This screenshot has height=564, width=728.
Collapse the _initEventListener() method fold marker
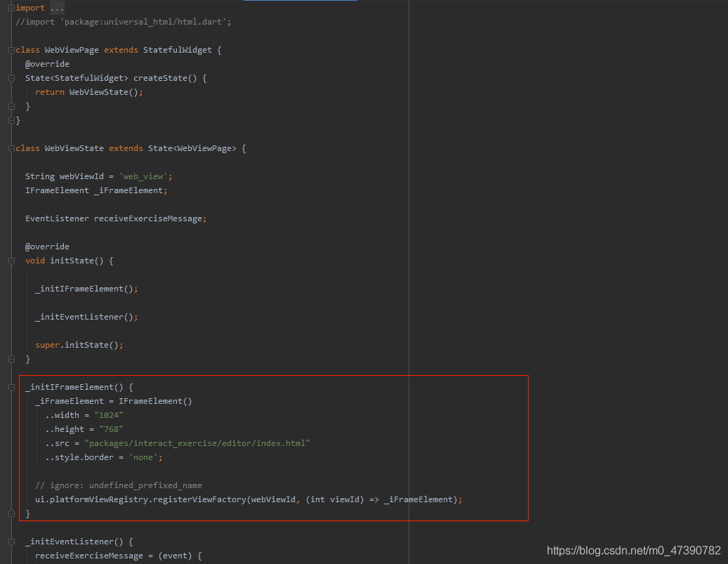[x=12, y=542]
